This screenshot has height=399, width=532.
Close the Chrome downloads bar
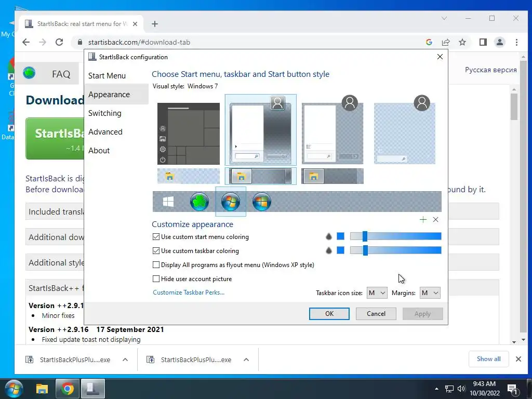click(x=518, y=359)
